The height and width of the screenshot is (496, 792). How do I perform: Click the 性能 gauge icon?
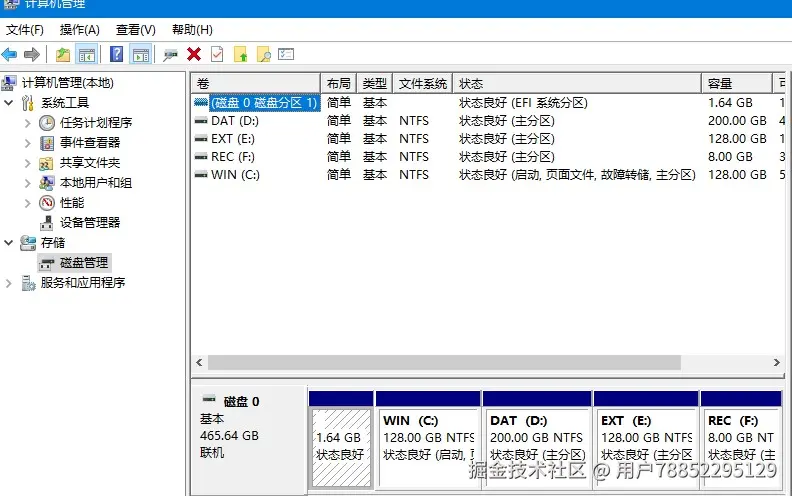pyautogui.click(x=47, y=203)
